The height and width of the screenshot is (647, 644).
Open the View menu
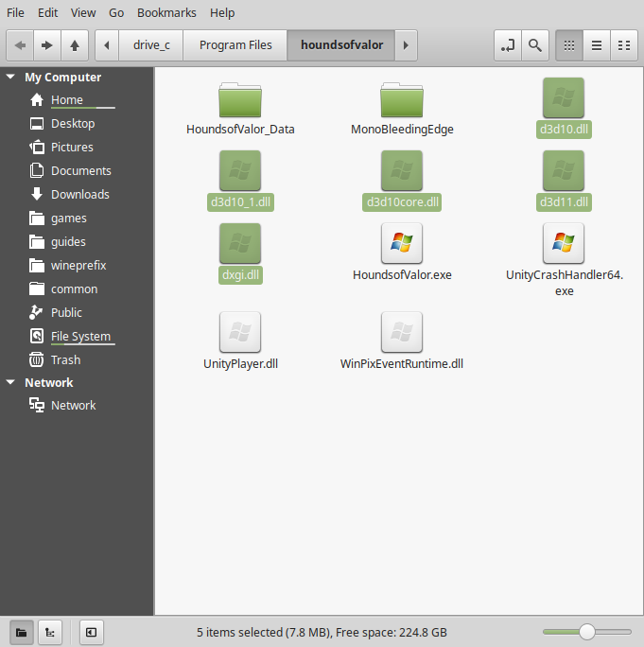coord(83,13)
